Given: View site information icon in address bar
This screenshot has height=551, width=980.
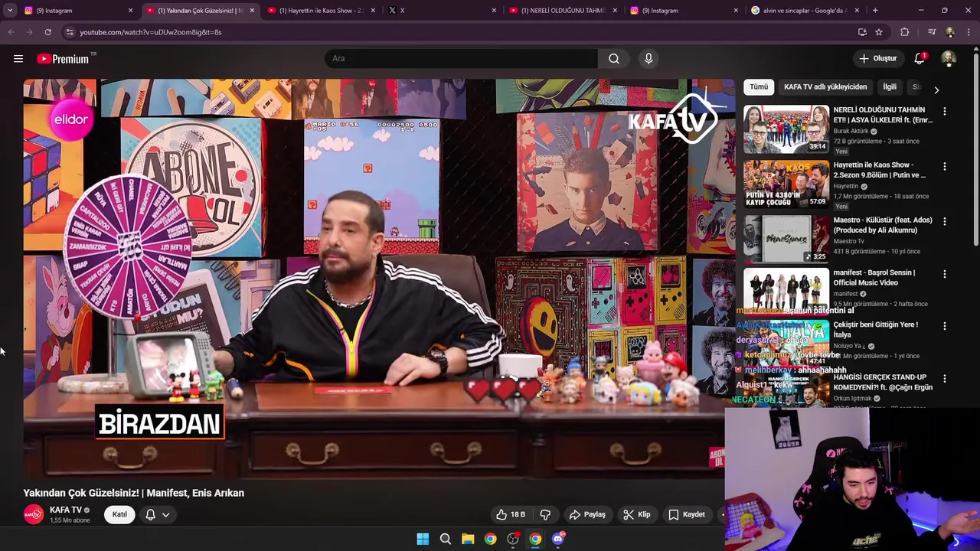Looking at the screenshot, I should tap(69, 32).
